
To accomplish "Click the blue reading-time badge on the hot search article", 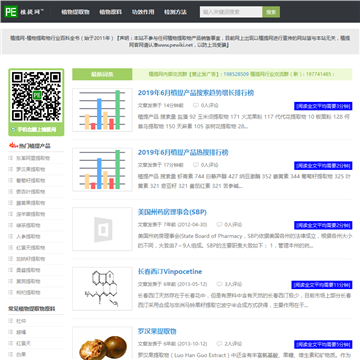I will (x=323, y=166).
